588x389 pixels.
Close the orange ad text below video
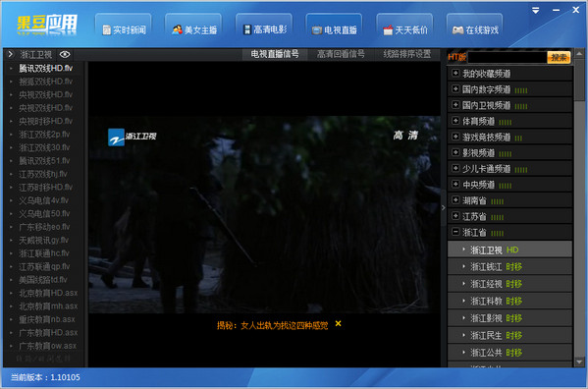point(339,323)
